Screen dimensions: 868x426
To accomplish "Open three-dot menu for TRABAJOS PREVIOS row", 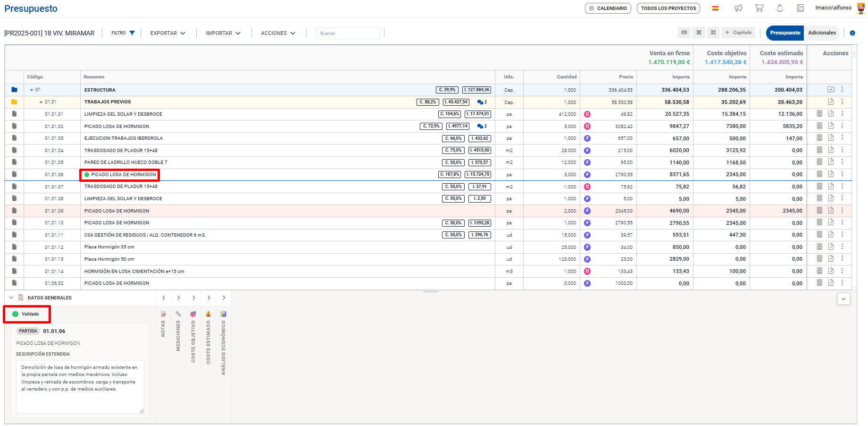I will pyautogui.click(x=842, y=102).
